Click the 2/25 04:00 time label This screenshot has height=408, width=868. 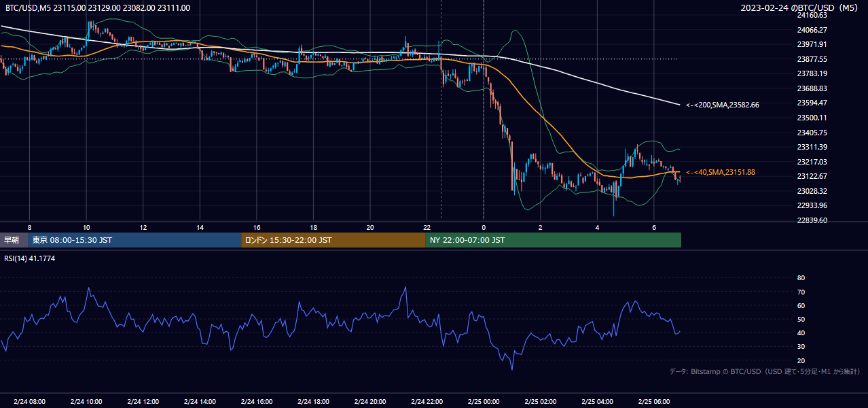coord(597,401)
